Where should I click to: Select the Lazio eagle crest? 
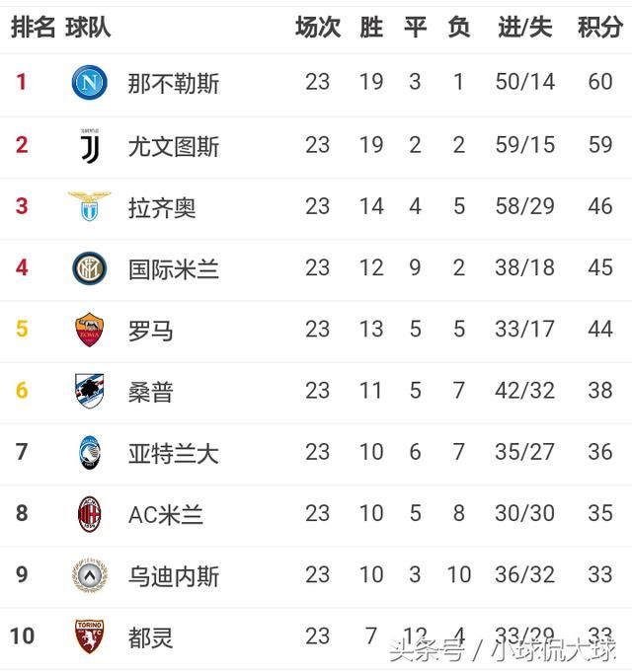pos(90,207)
